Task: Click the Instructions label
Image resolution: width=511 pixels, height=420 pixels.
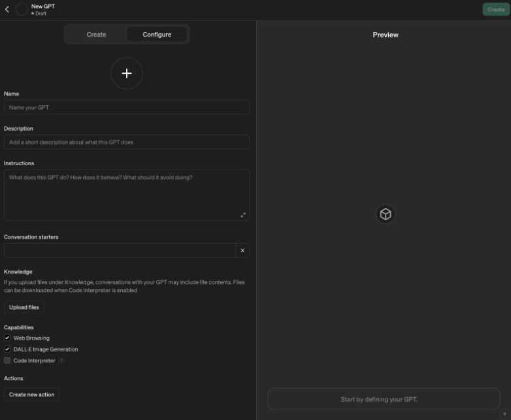Action: 19,163
